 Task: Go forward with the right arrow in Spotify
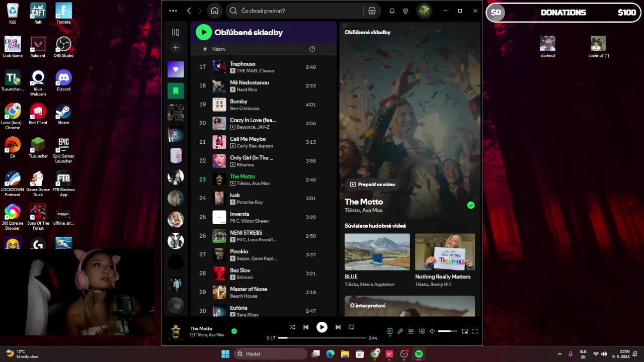pos(200,11)
